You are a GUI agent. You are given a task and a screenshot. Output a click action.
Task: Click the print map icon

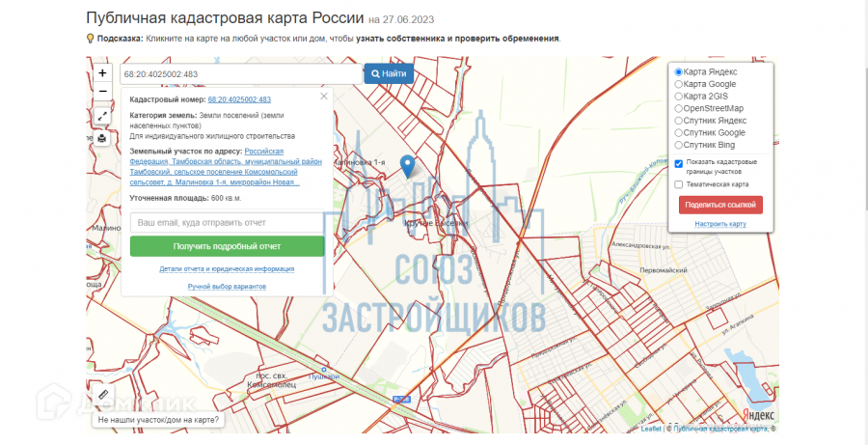tap(102, 139)
